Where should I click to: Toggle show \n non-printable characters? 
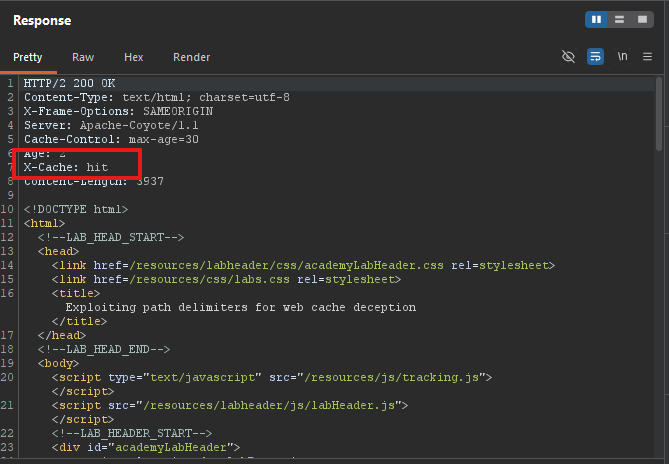[622, 56]
